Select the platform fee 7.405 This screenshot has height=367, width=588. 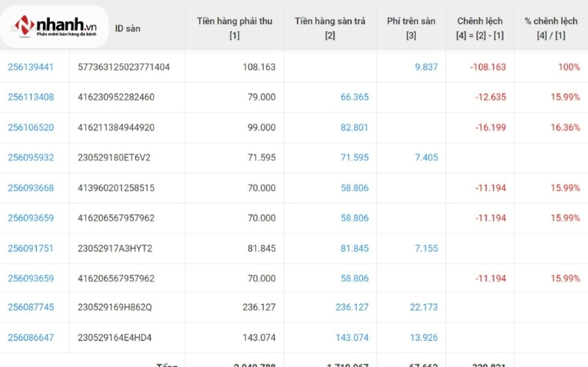click(426, 157)
